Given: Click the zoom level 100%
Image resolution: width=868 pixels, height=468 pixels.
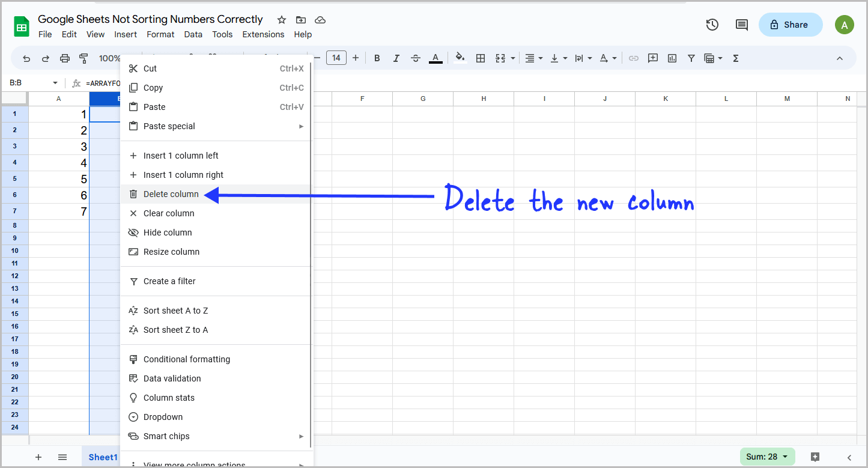Looking at the screenshot, I should [x=110, y=58].
